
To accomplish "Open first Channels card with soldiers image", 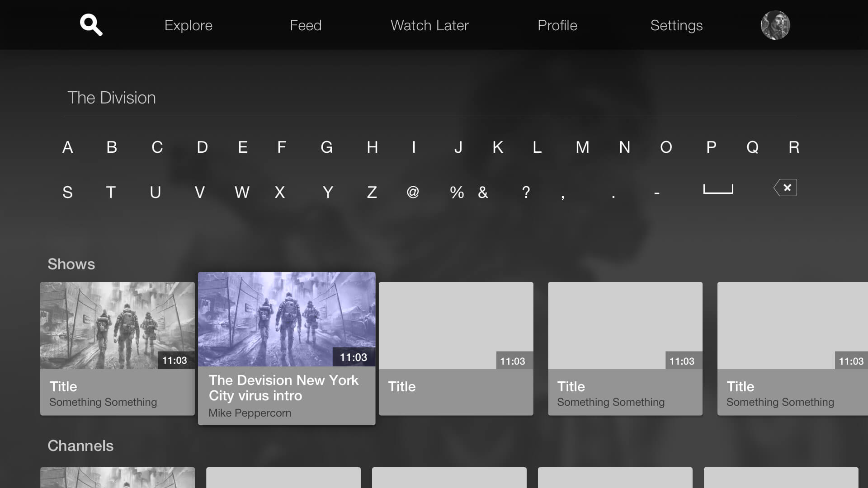I will coord(118,478).
